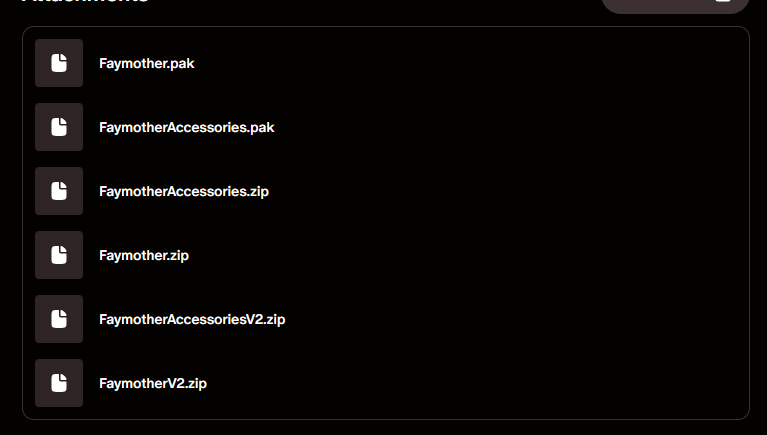The image size is (767, 435).
Task: Click the document icon for FaymotherAccessories.pak
Action: (x=59, y=127)
